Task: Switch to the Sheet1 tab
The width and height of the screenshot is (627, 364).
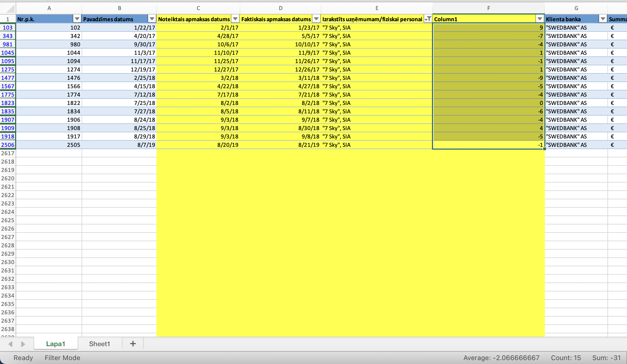Action: coord(99,344)
